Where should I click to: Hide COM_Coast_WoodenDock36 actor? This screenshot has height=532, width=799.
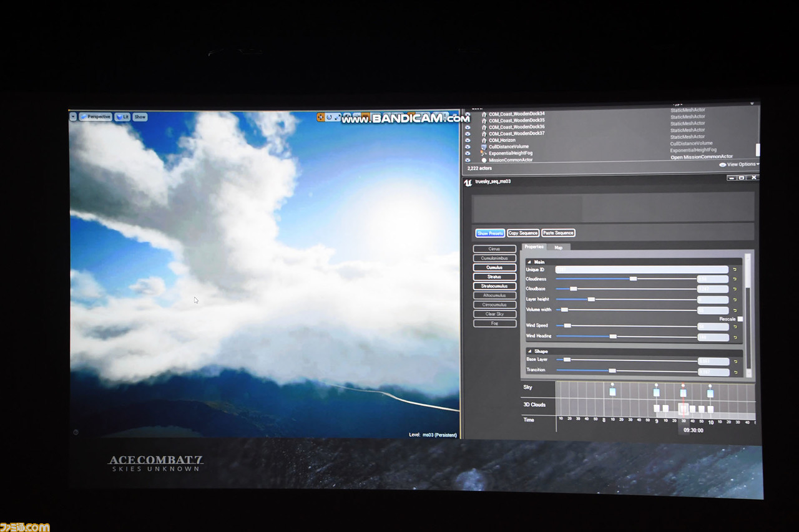tap(468, 127)
